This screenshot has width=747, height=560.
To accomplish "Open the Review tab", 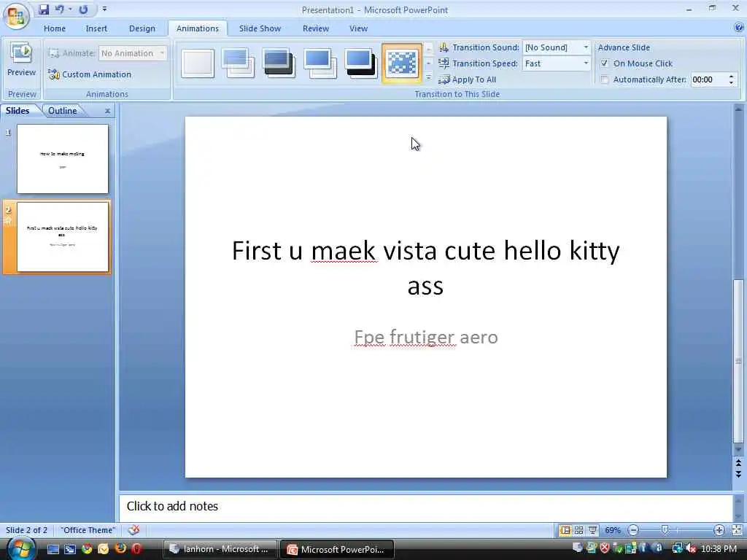I will coord(315,28).
